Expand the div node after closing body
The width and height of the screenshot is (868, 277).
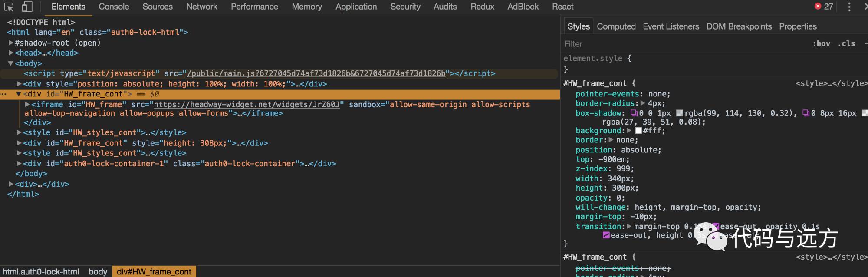[x=11, y=184]
